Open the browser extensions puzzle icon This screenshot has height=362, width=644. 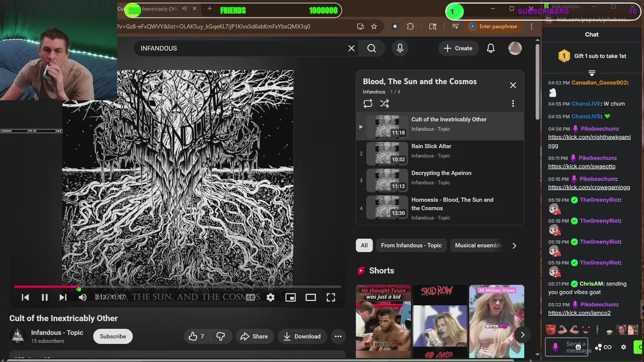(411, 27)
